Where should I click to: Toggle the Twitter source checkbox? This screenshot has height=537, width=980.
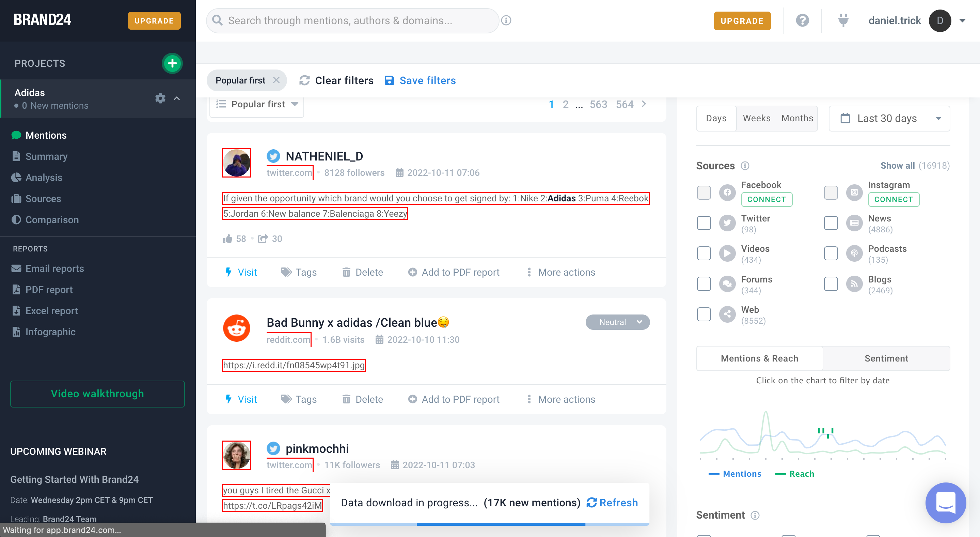(x=704, y=223)
